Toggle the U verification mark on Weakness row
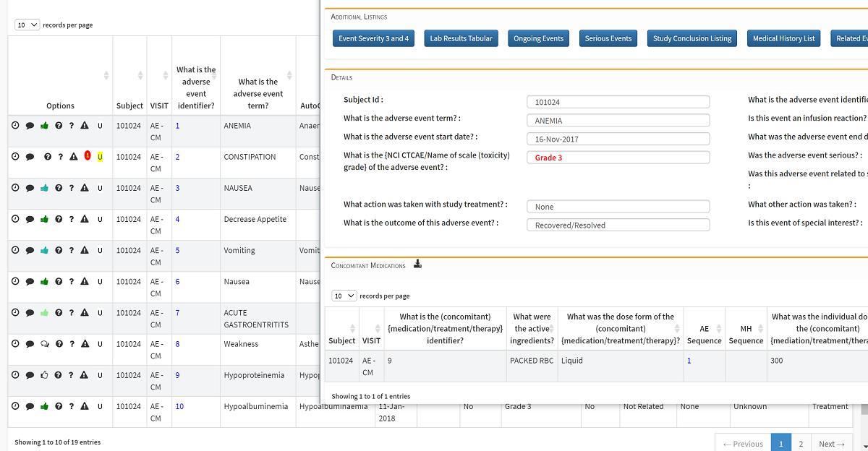 tap(99, 343)
